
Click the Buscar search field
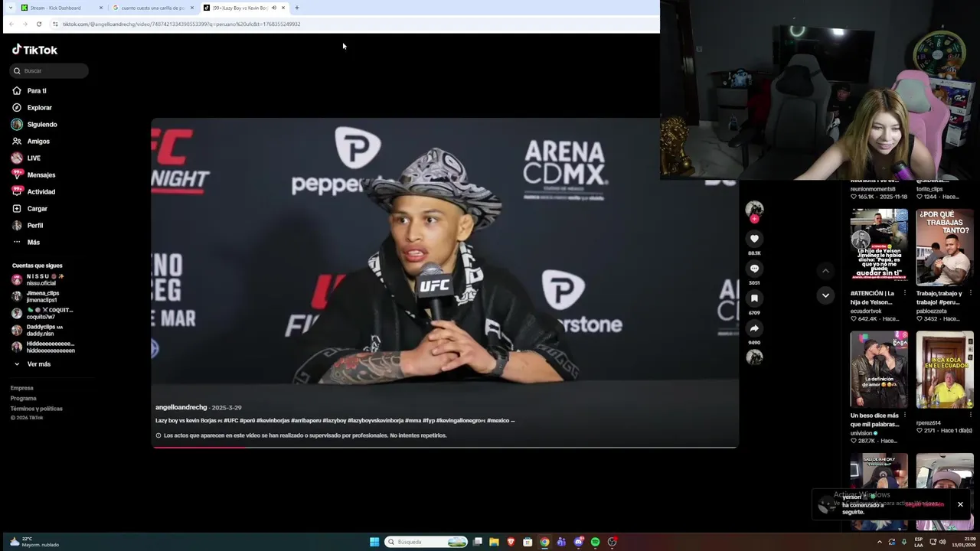(x=50, y=70)
